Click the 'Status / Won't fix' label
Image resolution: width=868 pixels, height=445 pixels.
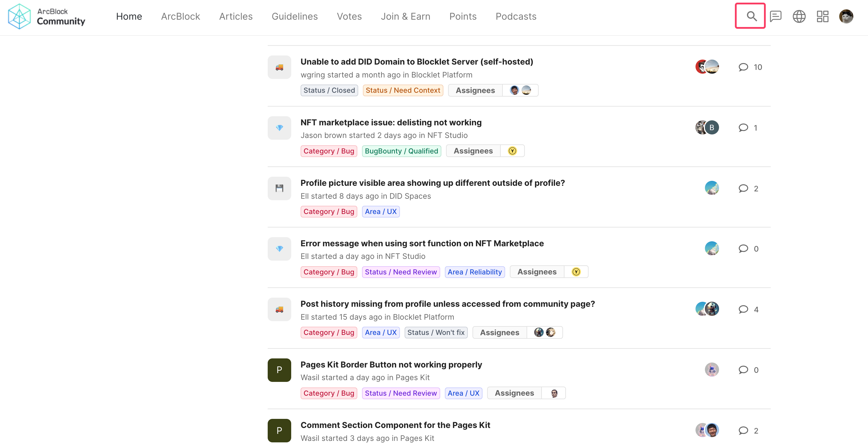(x=436, y=332)
